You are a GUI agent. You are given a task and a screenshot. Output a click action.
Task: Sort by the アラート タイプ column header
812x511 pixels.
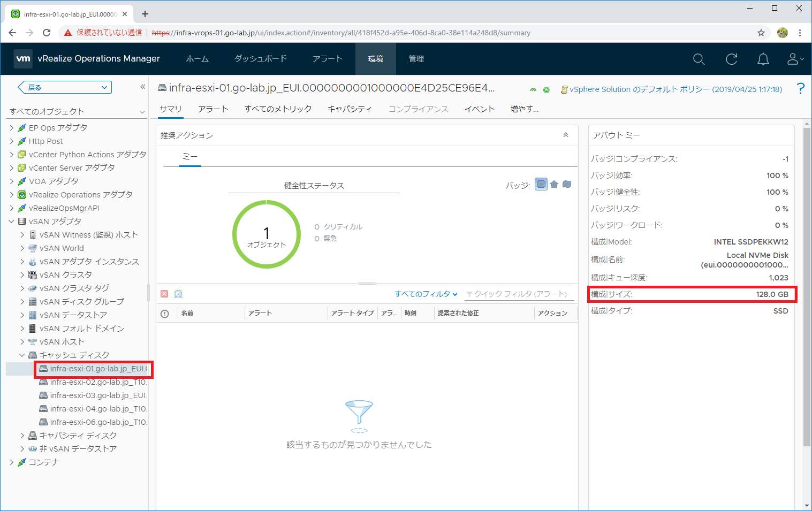pos(352,313)
